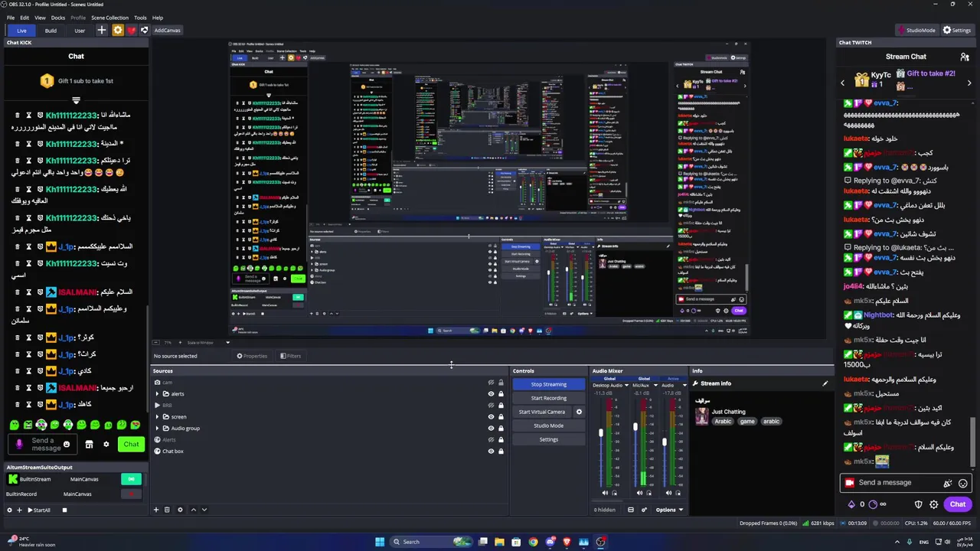Open advanced audio properties gears icon
This screenshot has width=980, height=551.
(x=644, y=510)
